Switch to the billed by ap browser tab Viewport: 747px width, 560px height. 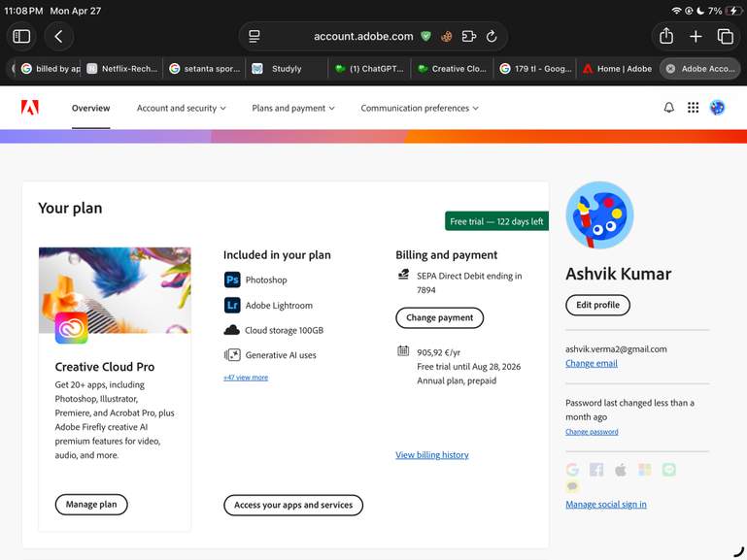click(x=51, y=69)
